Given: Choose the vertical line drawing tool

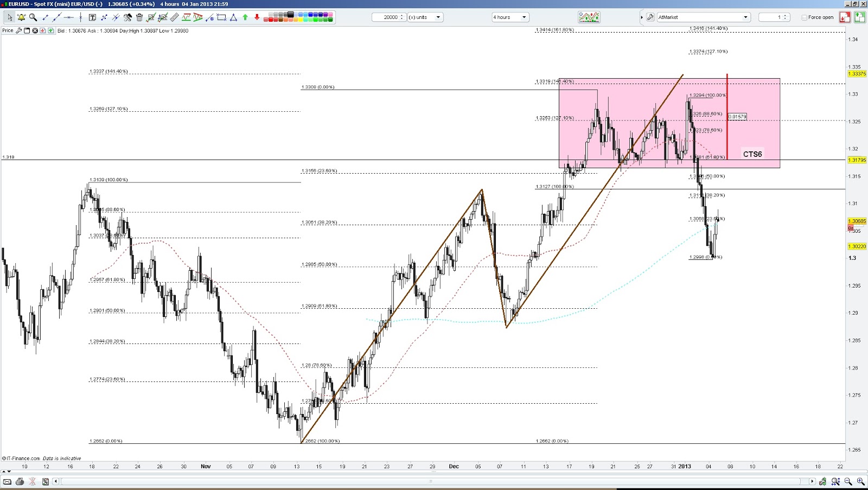Looking at the screenshot, I should coord(80,17).
